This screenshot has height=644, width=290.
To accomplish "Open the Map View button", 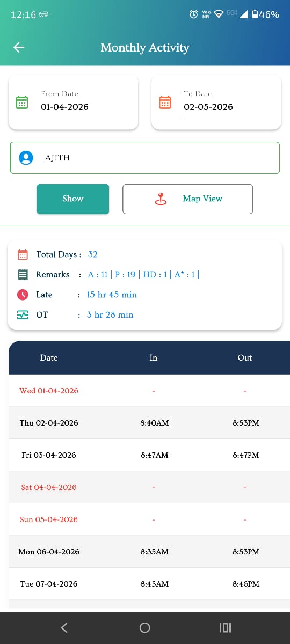I will 187,199.
